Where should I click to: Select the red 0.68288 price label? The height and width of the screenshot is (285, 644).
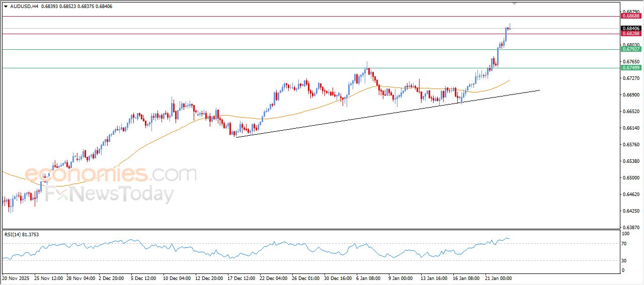pyautogui.click(x=631, y=34)
